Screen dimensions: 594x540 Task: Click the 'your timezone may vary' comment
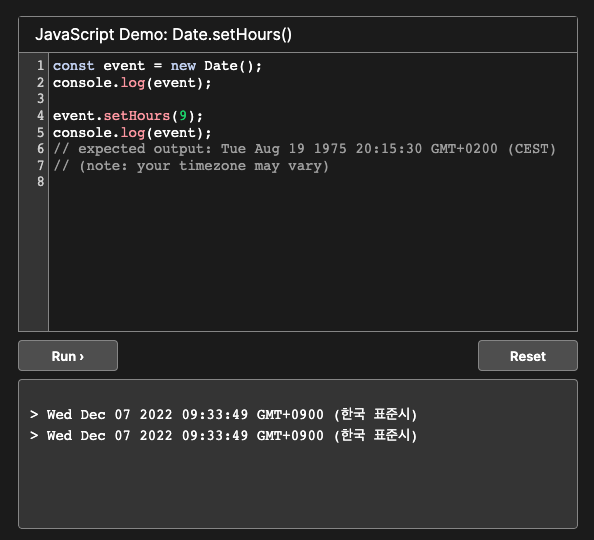click(191, 166)
